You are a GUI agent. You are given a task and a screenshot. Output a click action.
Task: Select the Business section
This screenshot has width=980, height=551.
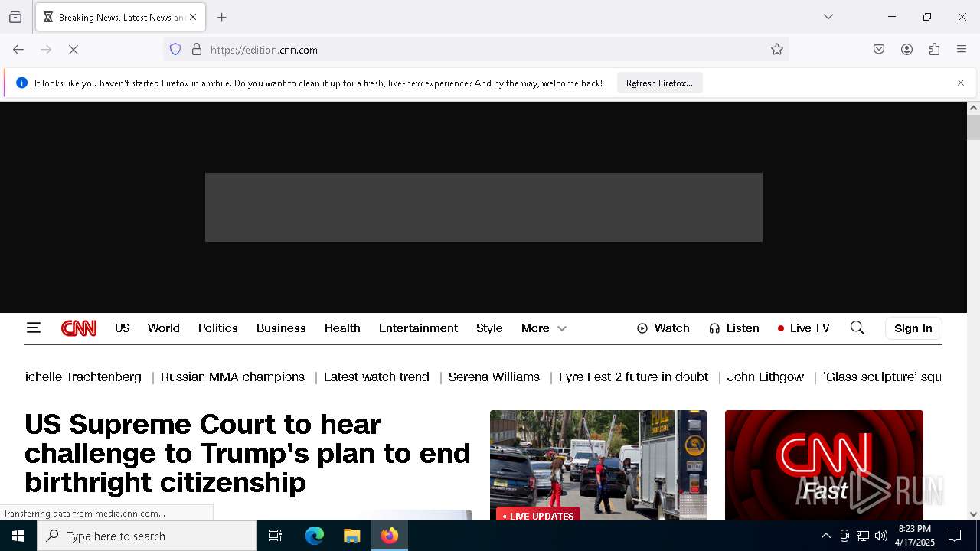click(x=281, y=328)
